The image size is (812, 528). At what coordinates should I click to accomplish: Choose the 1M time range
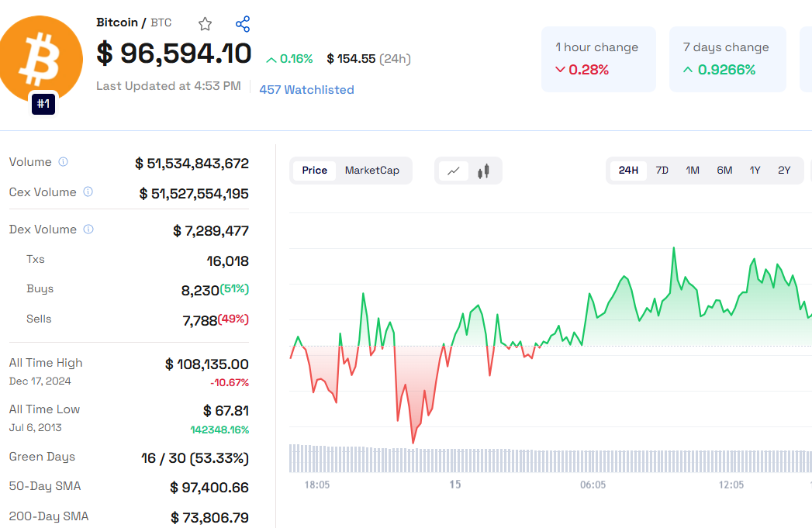pos(693,171)
